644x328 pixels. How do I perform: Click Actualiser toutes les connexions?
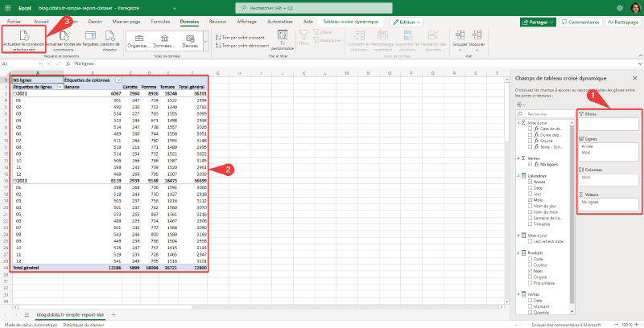[64, 40]
